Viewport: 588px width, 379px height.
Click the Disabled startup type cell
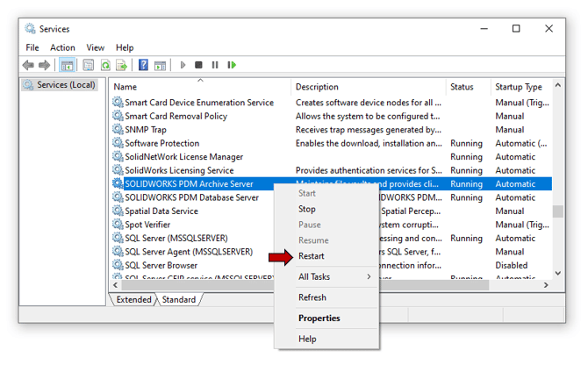(x=511, y=265)
